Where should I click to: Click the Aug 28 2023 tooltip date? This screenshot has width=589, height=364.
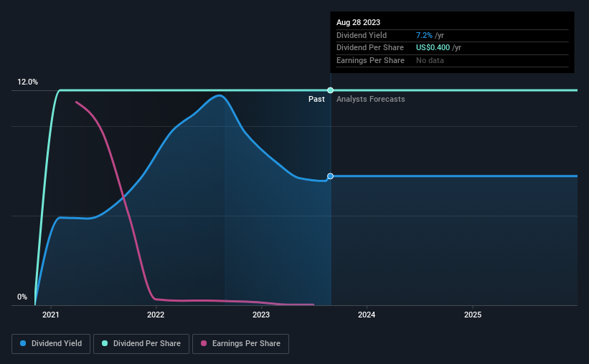(358, 22)
